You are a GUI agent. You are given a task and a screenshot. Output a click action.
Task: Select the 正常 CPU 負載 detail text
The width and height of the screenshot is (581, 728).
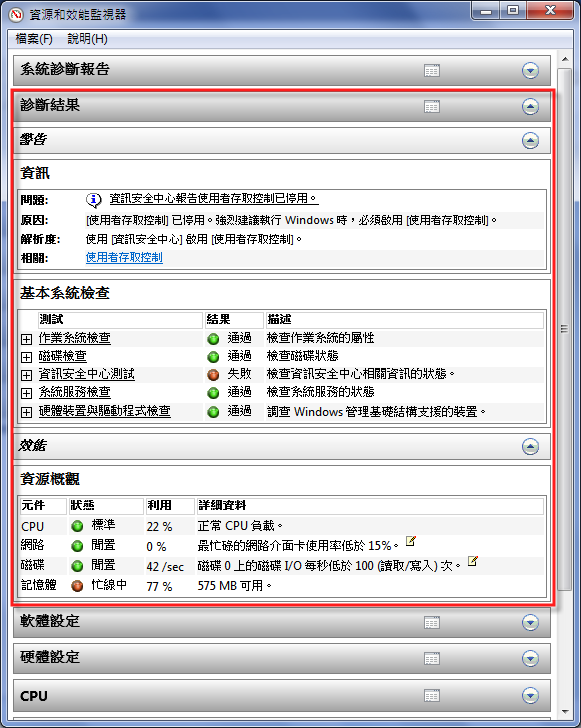click(240, 526)
